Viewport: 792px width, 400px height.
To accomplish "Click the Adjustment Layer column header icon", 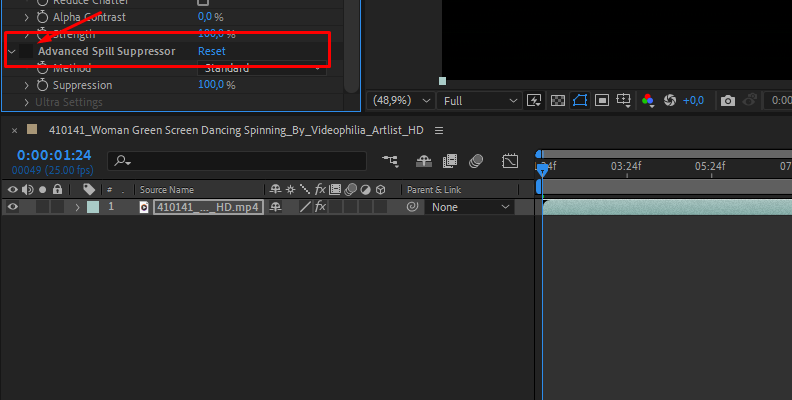I will (366, 189).
